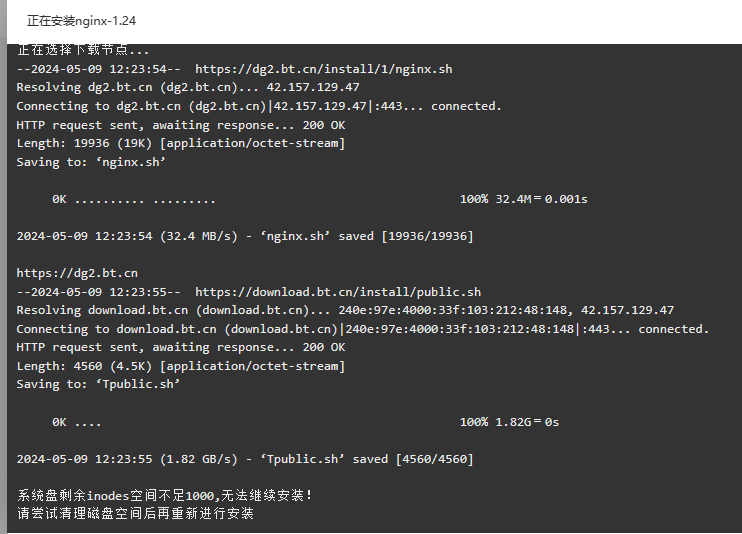Click the 'Resolving dg2.bt.cn' line

(188, 88)
